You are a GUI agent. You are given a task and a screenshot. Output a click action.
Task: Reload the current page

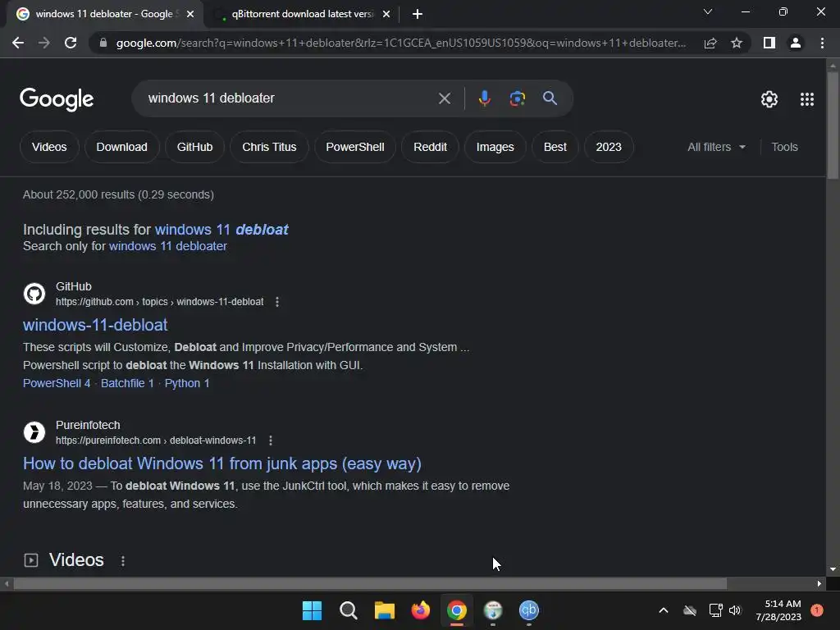[x=71, y=43]
